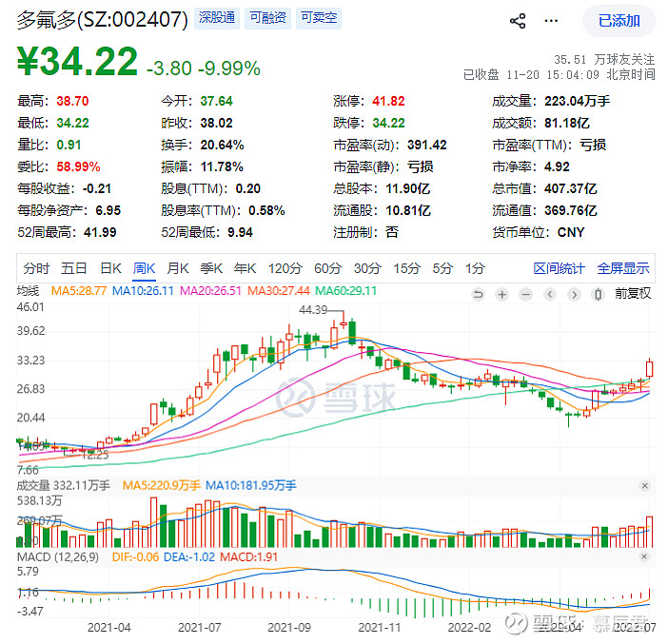Toggle the candlestick style icon

pos(599,294)
